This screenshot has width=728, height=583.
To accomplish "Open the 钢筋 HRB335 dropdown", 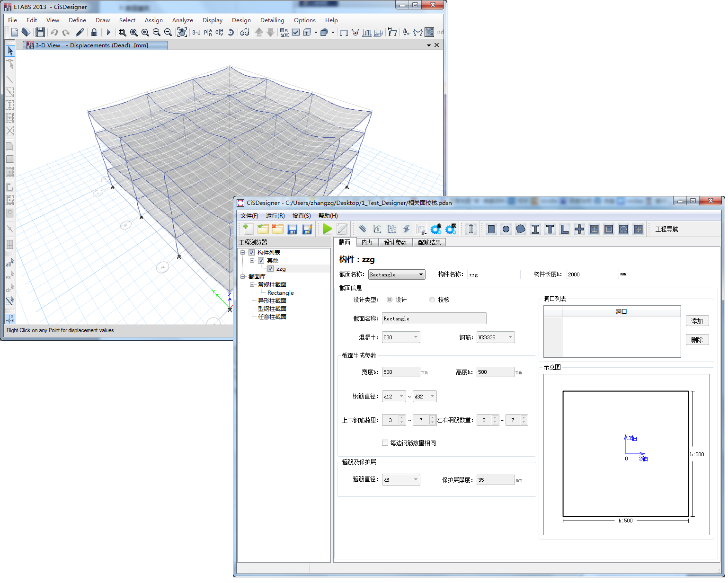I will tap(496, 337).
